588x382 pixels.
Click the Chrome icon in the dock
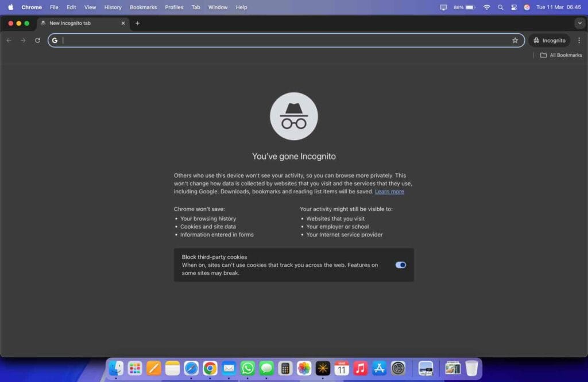[x=210, y=368]
